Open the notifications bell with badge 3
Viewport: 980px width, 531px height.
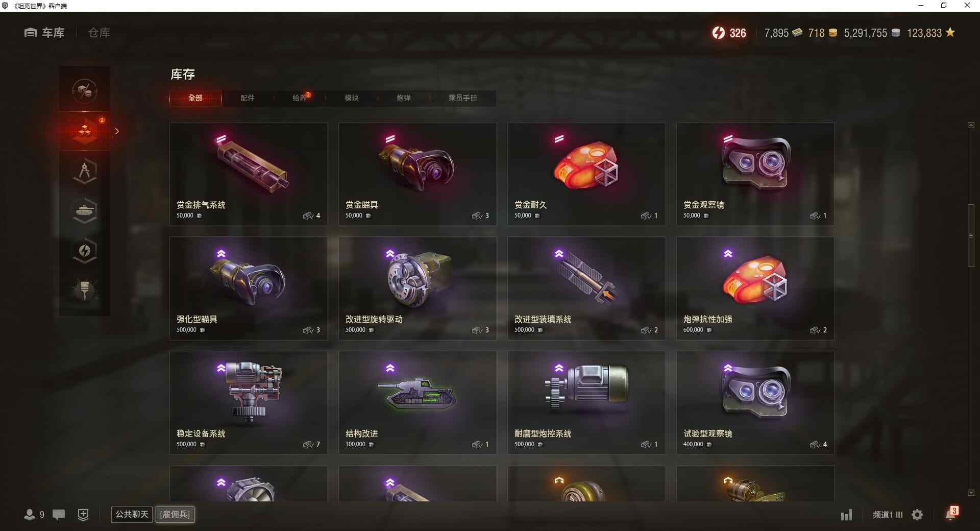click(951, 514)
